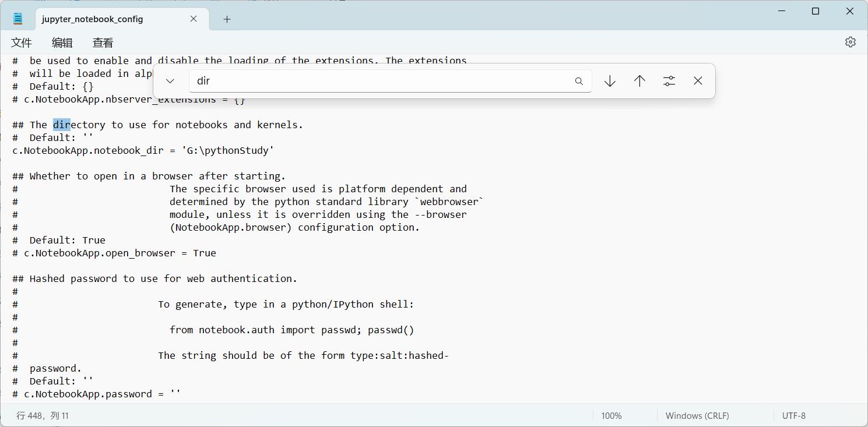Image resolution: width=868 pixels, height=427 pixels.
Task: Minimize the Notepad window
Action: click(781, 11)
